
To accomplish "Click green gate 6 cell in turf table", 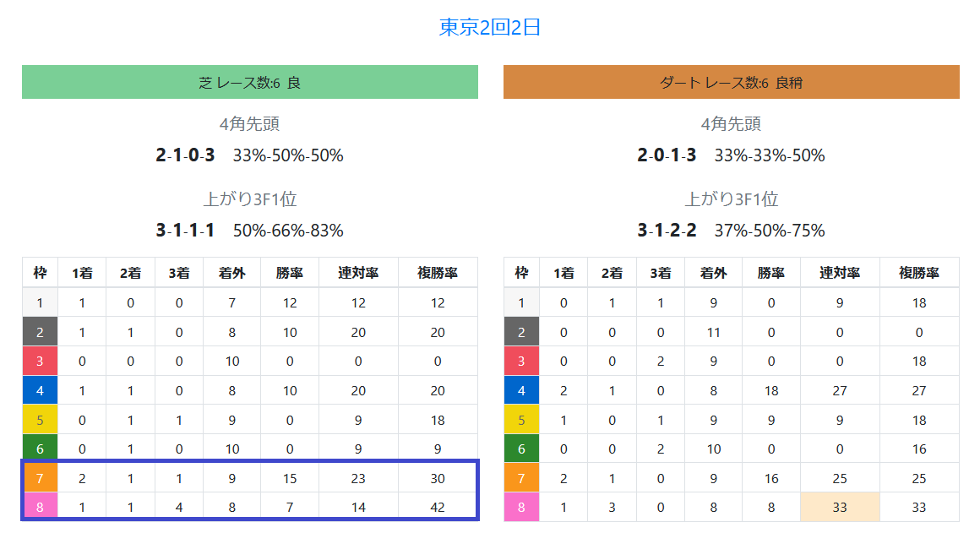I will coord(40,449).
